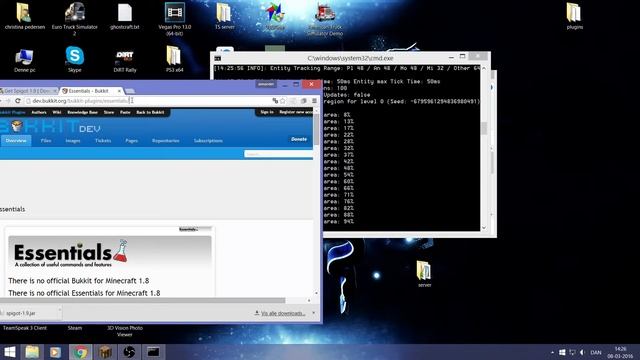Viewport: 640px width, 360px height.
Task: Show hidden system tray icons
Action: [x=552, y=352]
